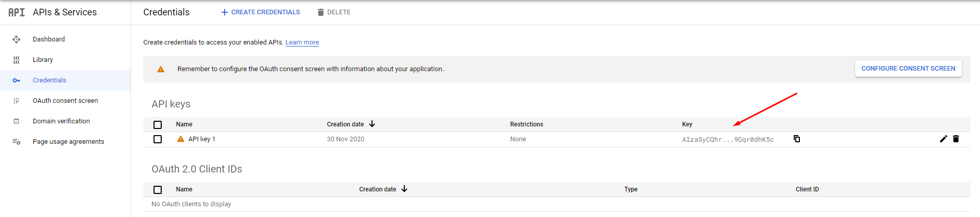Click the Restrictions column header
The width and height of the screenshot is (980, 217).
[527, 124]
